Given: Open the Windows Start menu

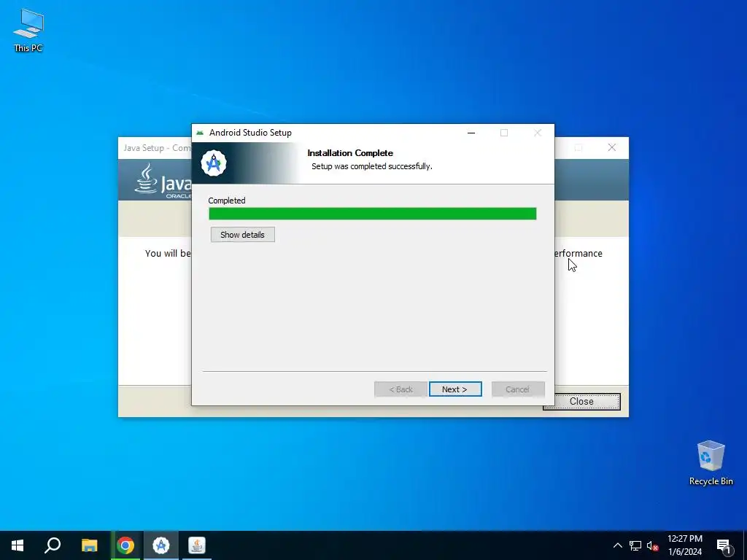Looking at the screenshot, I should point(18,545).
